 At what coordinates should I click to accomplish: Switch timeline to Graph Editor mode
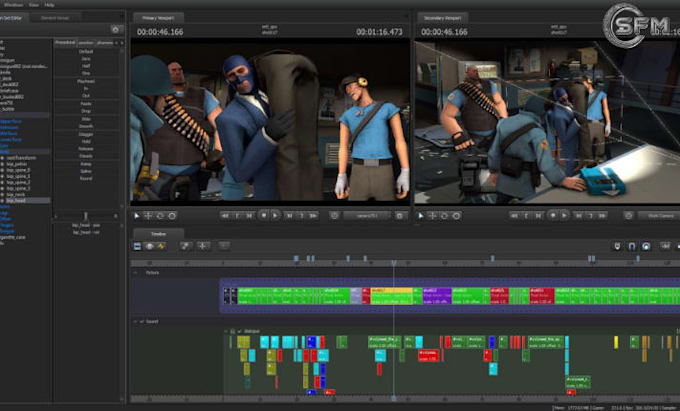[161, 247]
